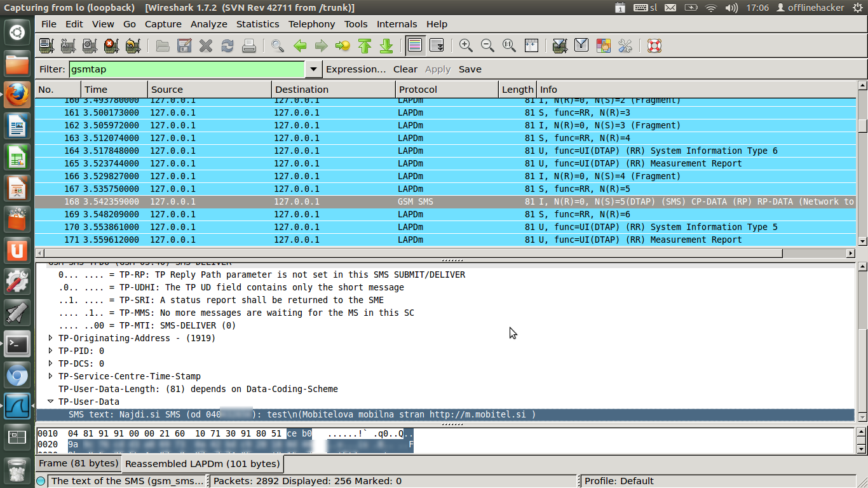The width and height of the screenshot is (868, 488).
Task: Open preferences tools icon
Action: coord(625,46)
